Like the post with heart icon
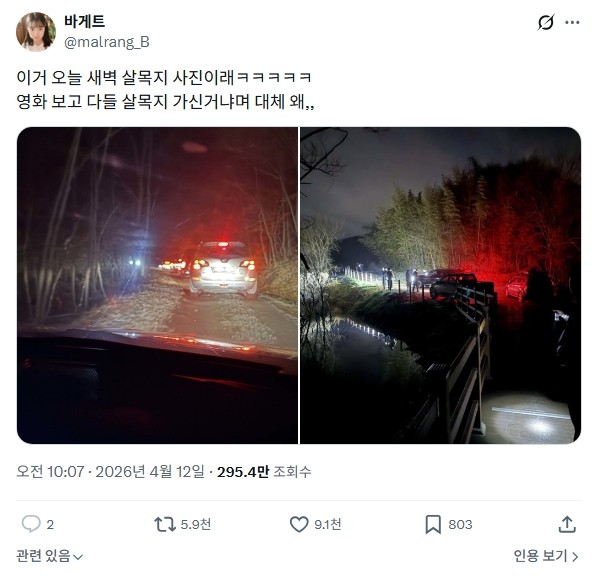 click(299, 524)
